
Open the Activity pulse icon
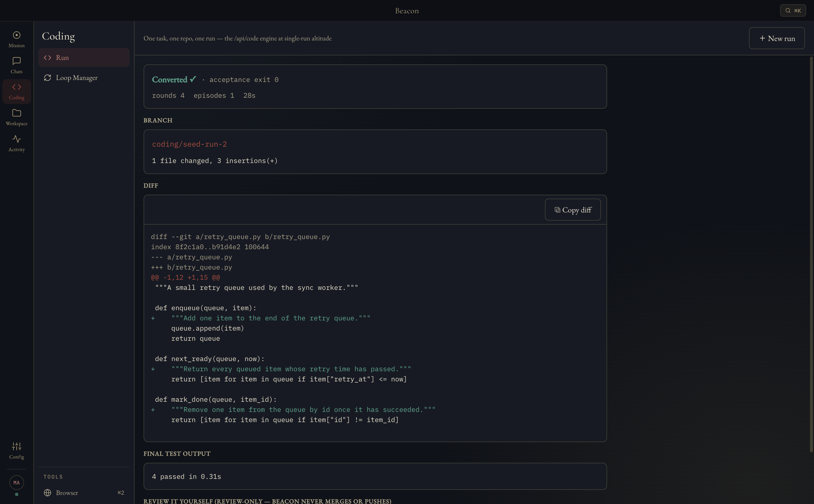(16, 143)
